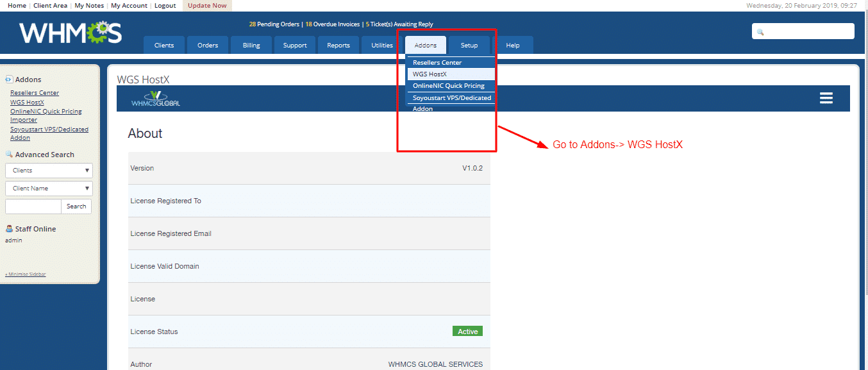Click the search magnifier icon in top search box
Image resolution: width=868 pixels, height=370 pixels.
click(x=760, y=32)
